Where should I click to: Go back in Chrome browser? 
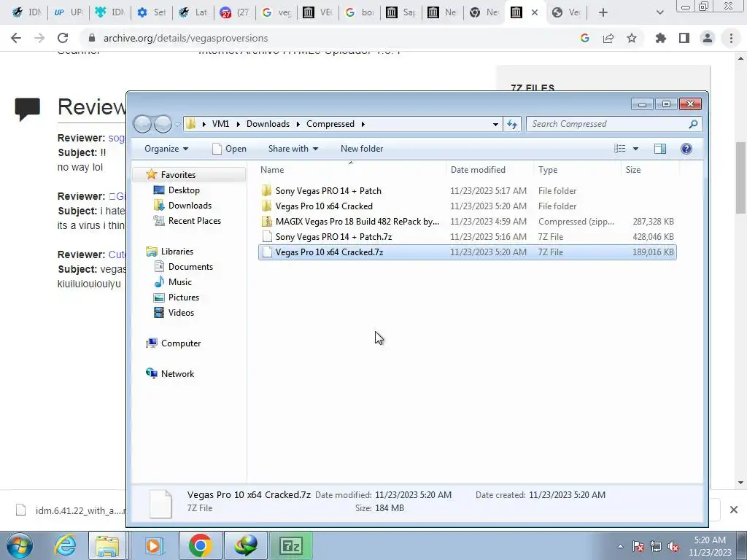coord(16,38)
